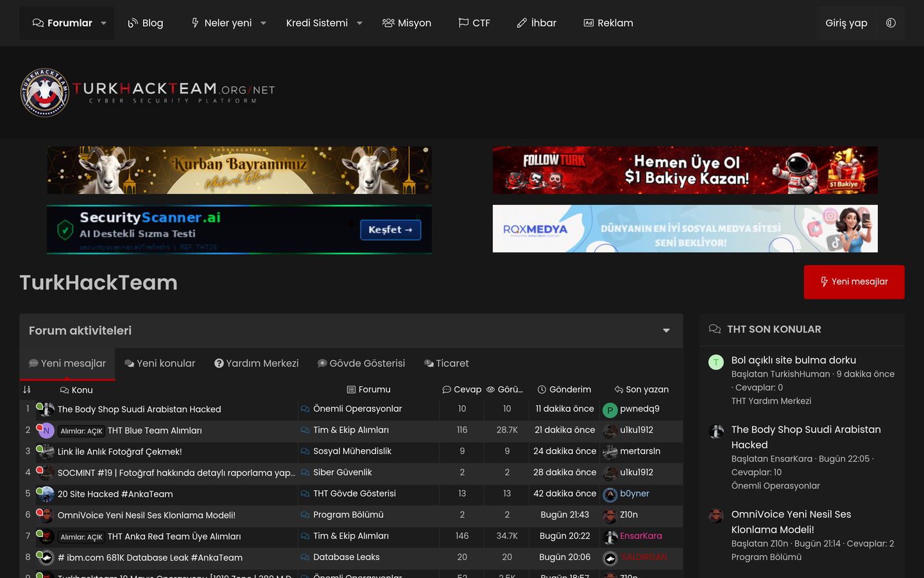Open the Siber Güvenlik forum link
The height and width of the screenshot is (578, 924).
pyautogui.click(x=343, y=473)
